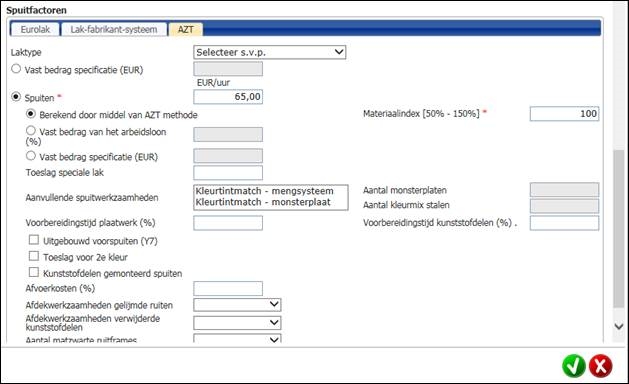Open the Lak-fabrikant-systeem tab
This screenshot has height=384, width=629.
point(114,29)
